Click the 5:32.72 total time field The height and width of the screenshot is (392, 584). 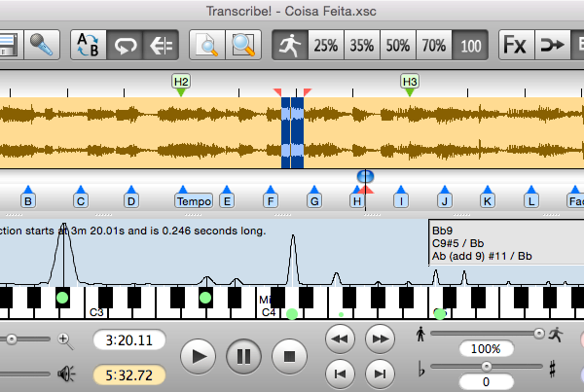129,375
